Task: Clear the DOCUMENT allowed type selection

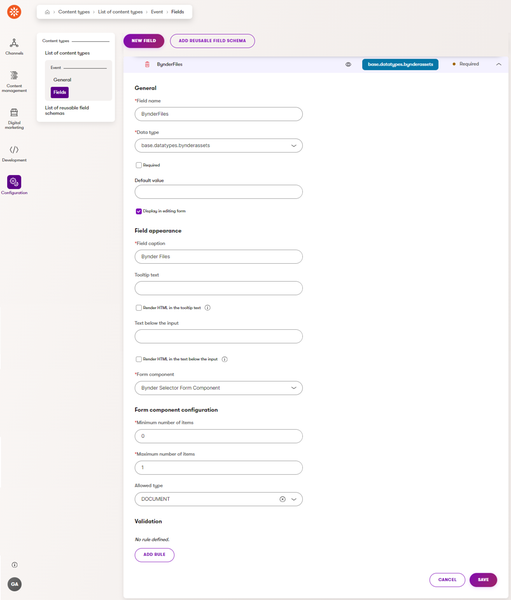Action: pos(282,499)
